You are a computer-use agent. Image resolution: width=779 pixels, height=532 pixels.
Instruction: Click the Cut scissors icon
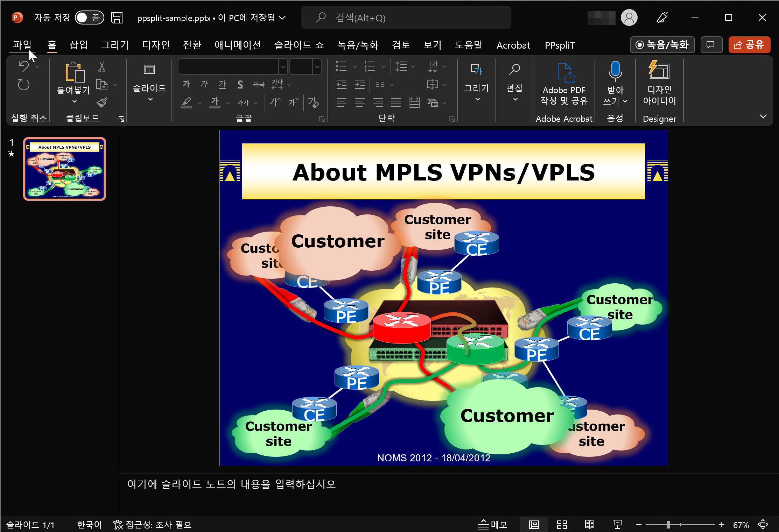(x=101, y=67)
